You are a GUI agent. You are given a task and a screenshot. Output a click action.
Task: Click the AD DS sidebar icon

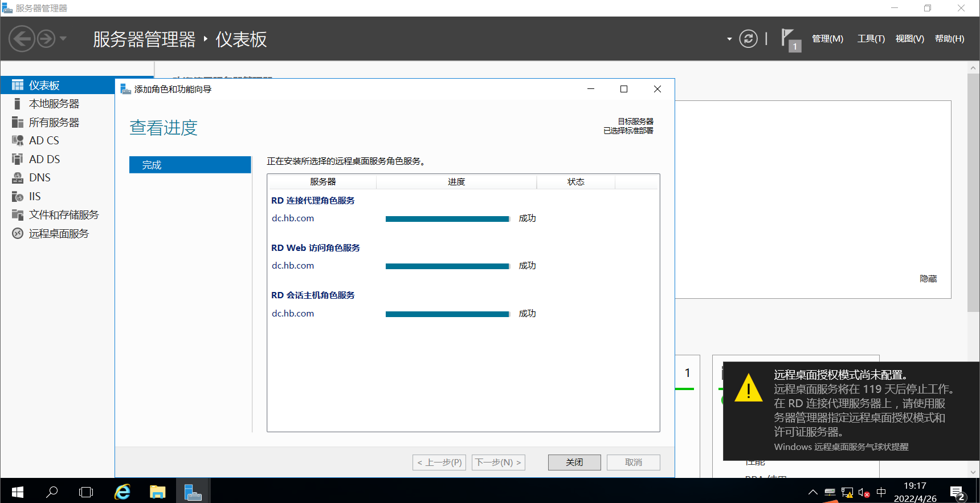point(18,159)
